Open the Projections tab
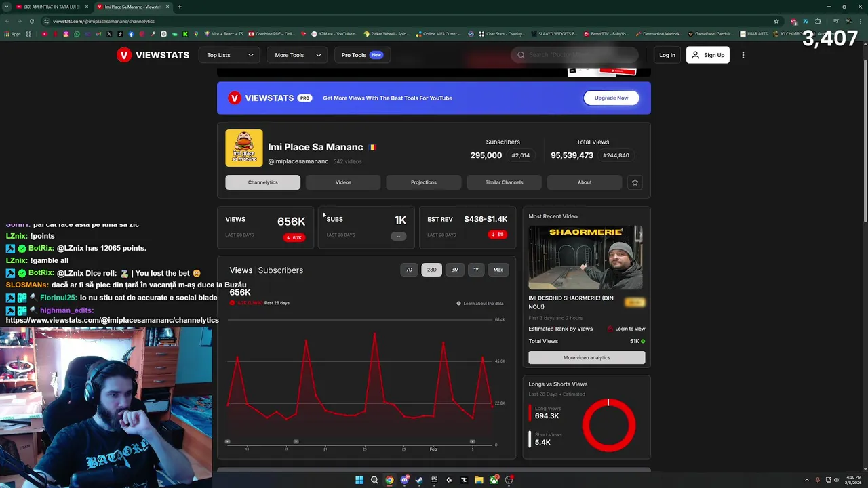The height and width of the screenshot is (488, 868). 423,182
